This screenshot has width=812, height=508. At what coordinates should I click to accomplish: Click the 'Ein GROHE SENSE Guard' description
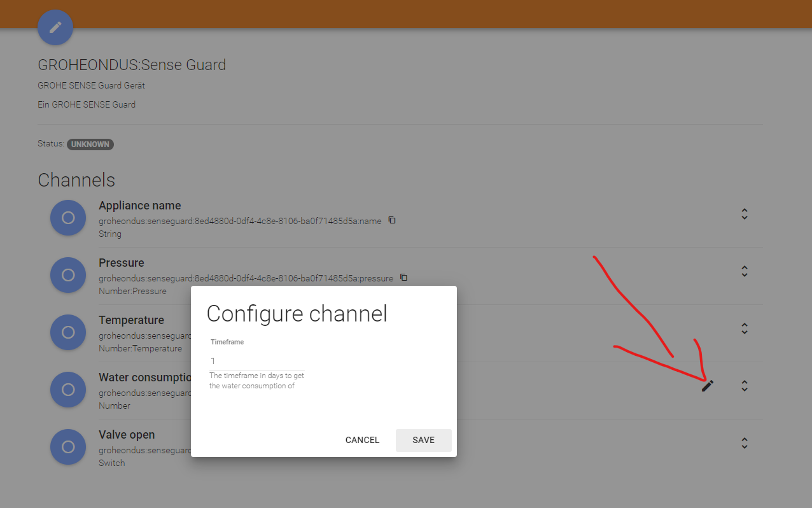tap(87, 104)
